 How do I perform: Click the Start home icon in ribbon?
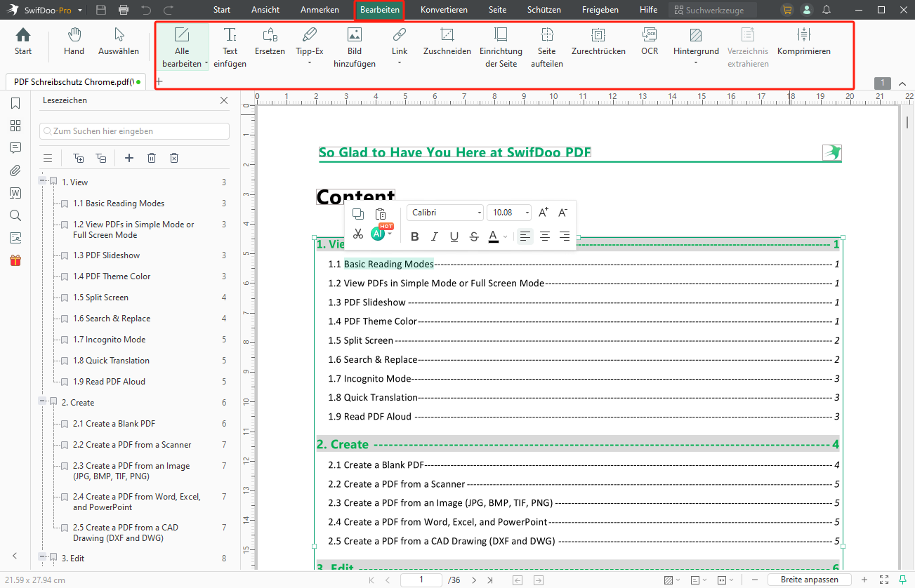(x=23, y=41)
